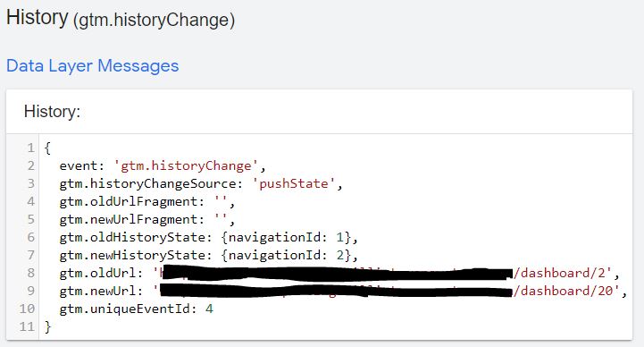Select the 'pushState' value
The width and height of the screenshot is (644, 347).
click(294, 183)
